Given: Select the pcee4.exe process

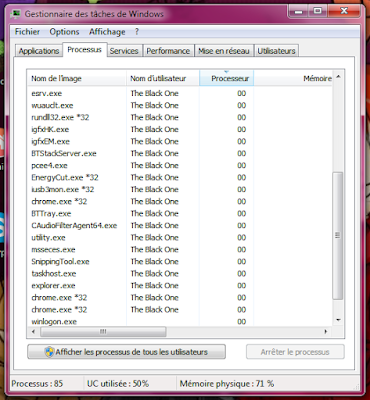Looking at the screenshot, I should click(180, 165).
